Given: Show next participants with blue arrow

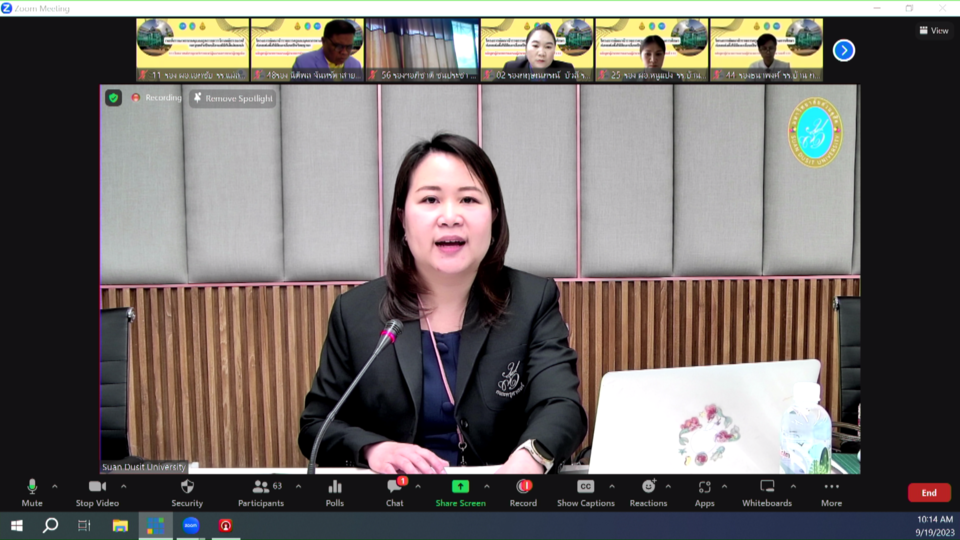Looking at the screenshot, I should (x=844, y=50).
